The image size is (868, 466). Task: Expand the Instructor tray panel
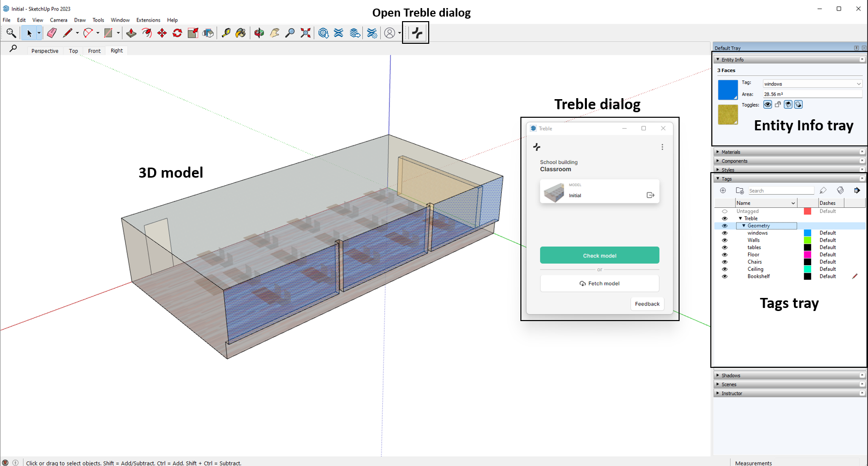tap(789, 394)
